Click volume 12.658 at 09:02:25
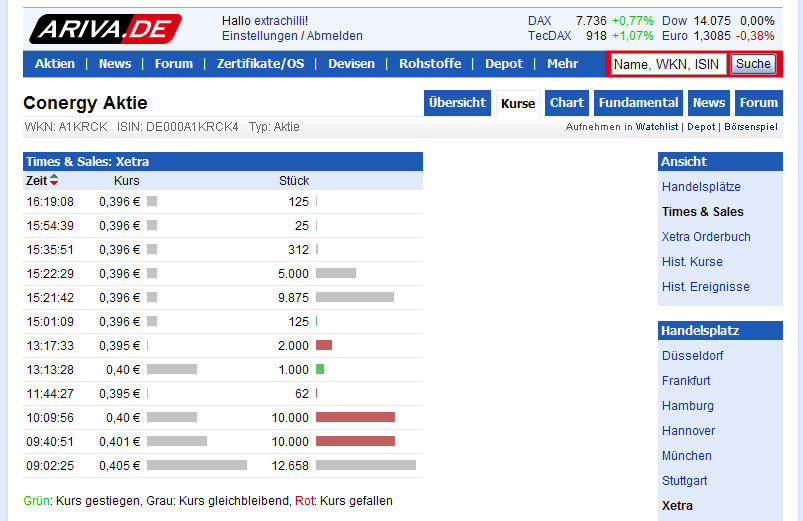 pyautogui.click(x=290, y=466)
